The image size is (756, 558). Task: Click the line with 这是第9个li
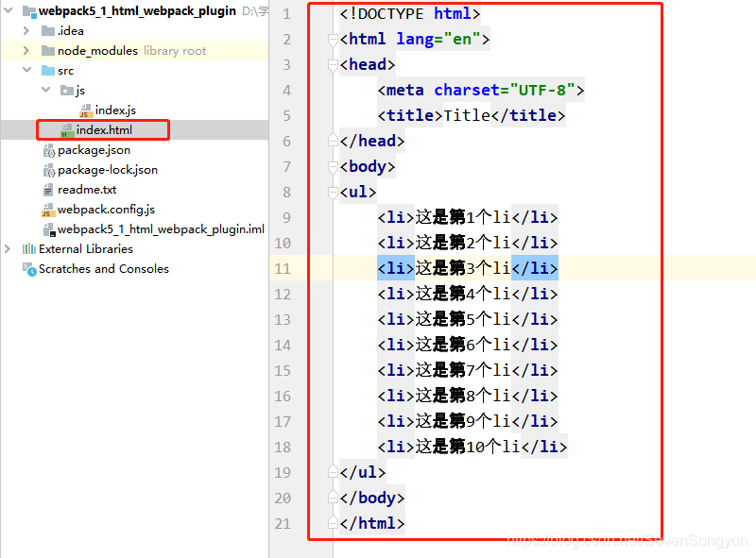[468, 421]
